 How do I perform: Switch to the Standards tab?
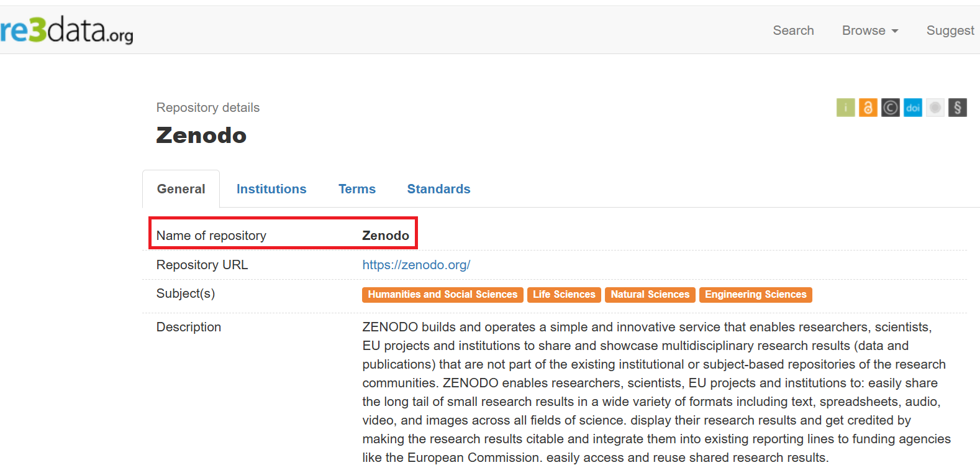click(x=438, y=189)
